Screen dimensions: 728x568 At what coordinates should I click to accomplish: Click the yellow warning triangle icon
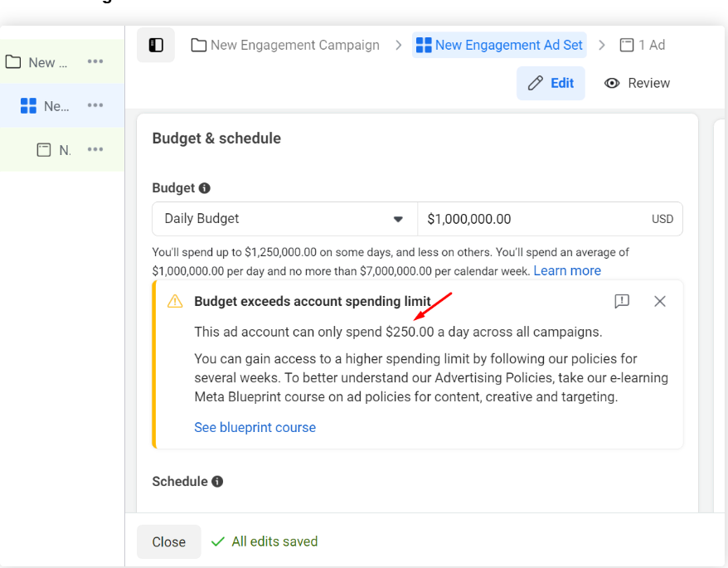coord(175,302)
